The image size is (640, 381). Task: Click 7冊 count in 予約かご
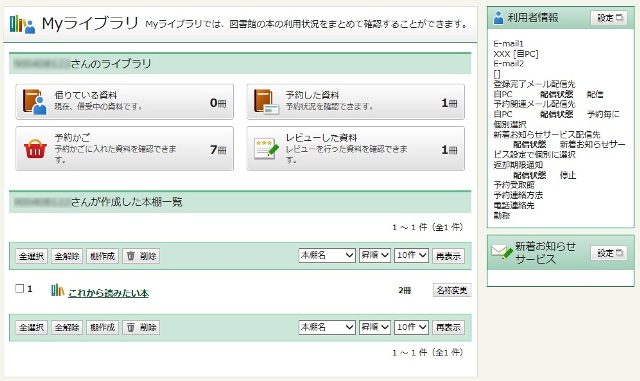[x=218, y=150]
